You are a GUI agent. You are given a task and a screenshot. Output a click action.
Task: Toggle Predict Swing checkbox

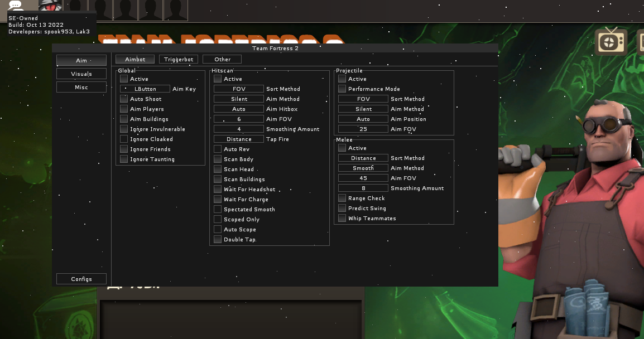pyautogui.click(x=342, y=208)
